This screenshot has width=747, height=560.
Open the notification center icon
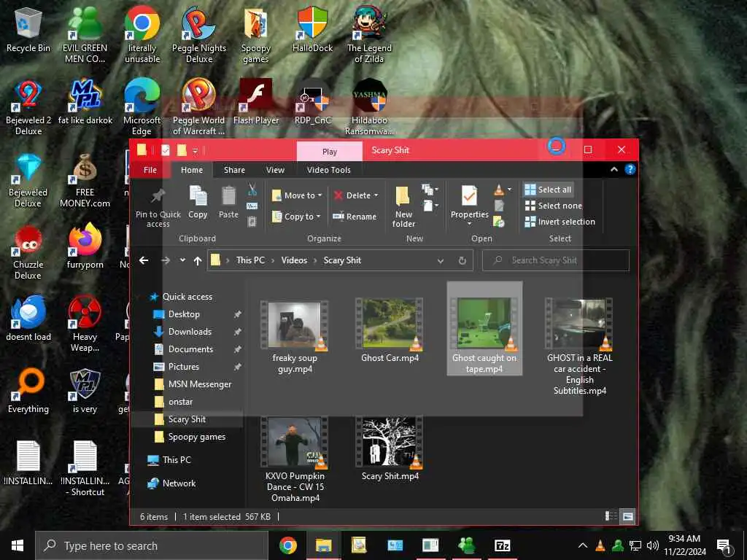coord(724,547)
